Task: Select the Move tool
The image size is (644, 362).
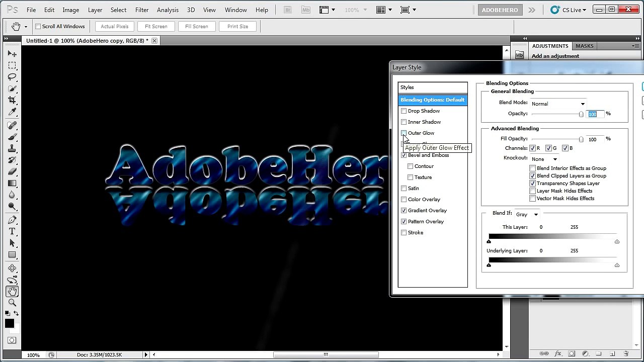Action: click(x=12, y=54)
